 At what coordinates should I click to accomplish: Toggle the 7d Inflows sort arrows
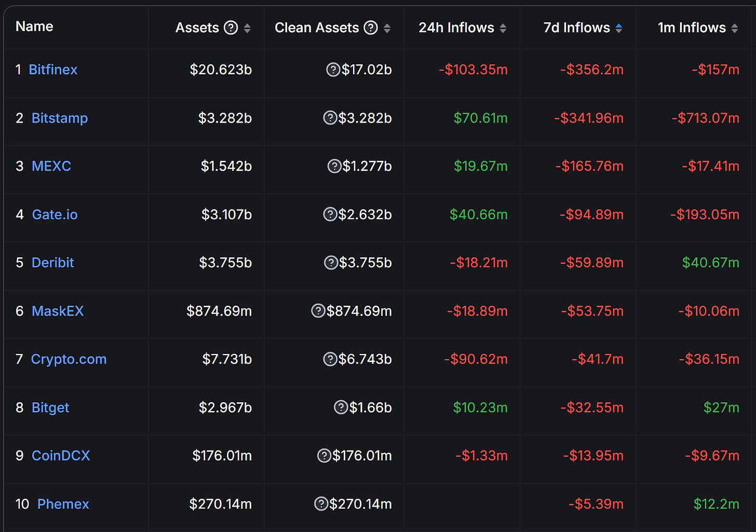pos(619,28)
